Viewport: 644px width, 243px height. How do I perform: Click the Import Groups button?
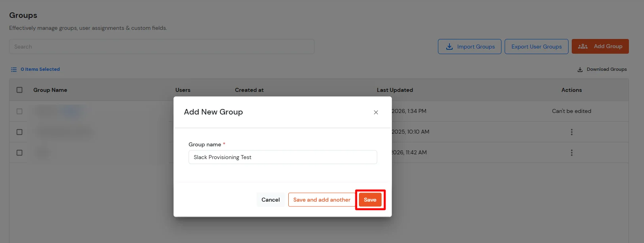pyautogui.click(x=470, y=47)
